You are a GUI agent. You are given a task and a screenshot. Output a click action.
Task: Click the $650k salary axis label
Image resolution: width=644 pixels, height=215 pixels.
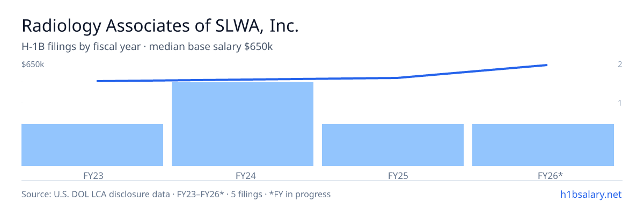pos(33,64)
